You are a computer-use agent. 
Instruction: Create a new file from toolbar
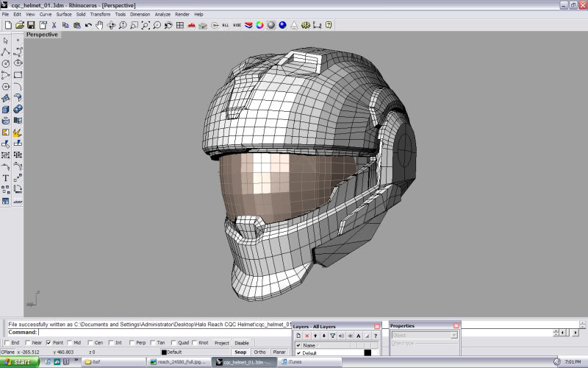point(8,25)
